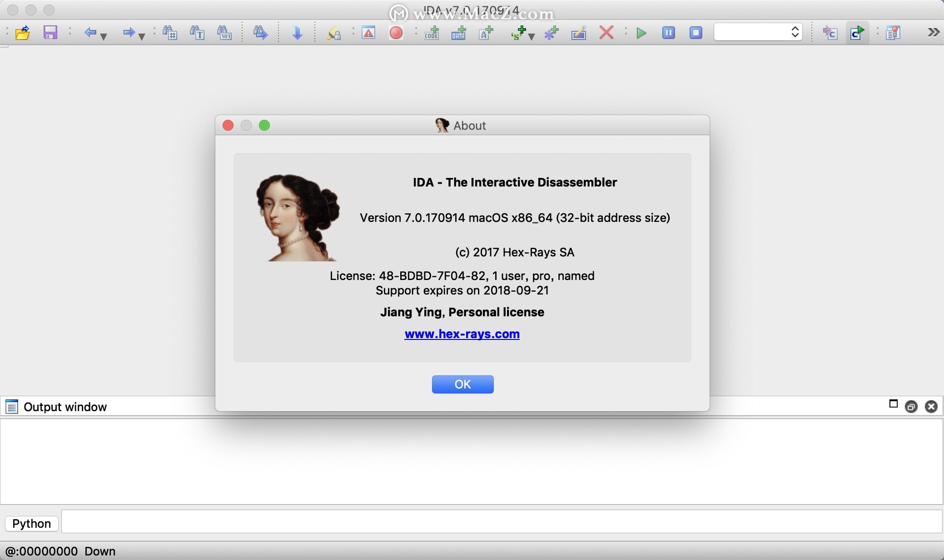Click the Output window text area
The width and height of the screenshot is (944, 560).
(x=472, y=461)
